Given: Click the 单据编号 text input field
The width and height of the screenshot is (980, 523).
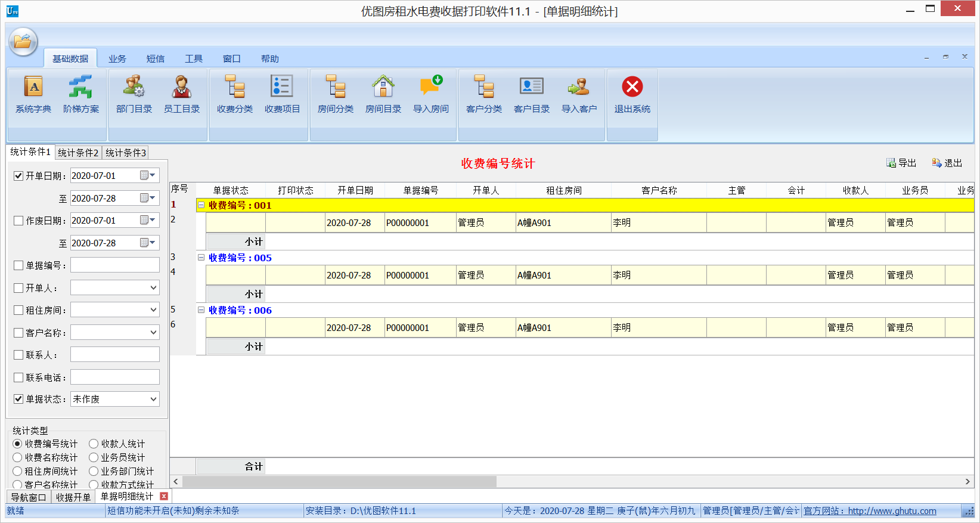Looking at the screenshot, I should point(115,265).
